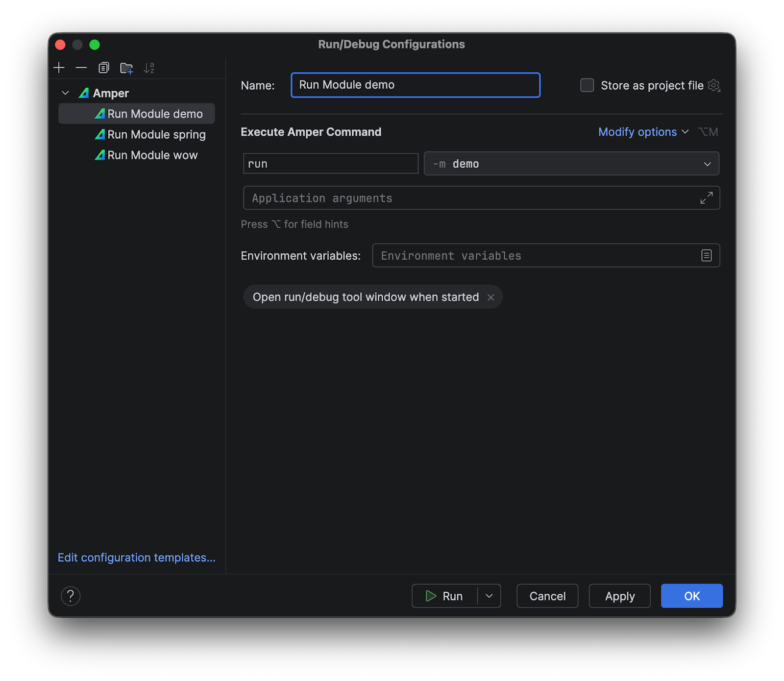Click the Edit configuration templates link

[x=137, y=557]
